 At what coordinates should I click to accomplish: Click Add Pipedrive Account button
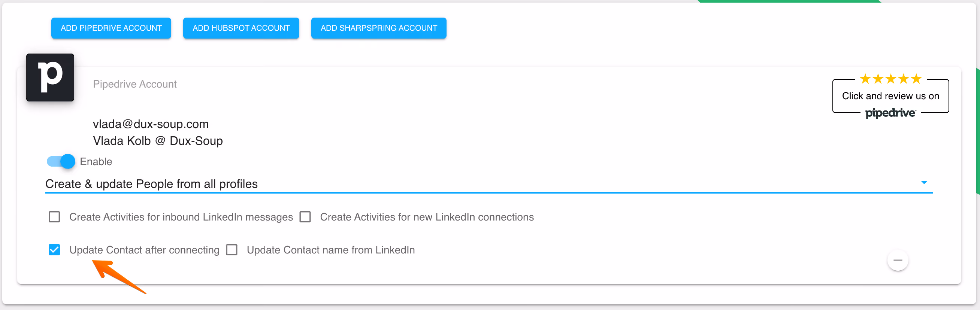click(x=111, y=28)
